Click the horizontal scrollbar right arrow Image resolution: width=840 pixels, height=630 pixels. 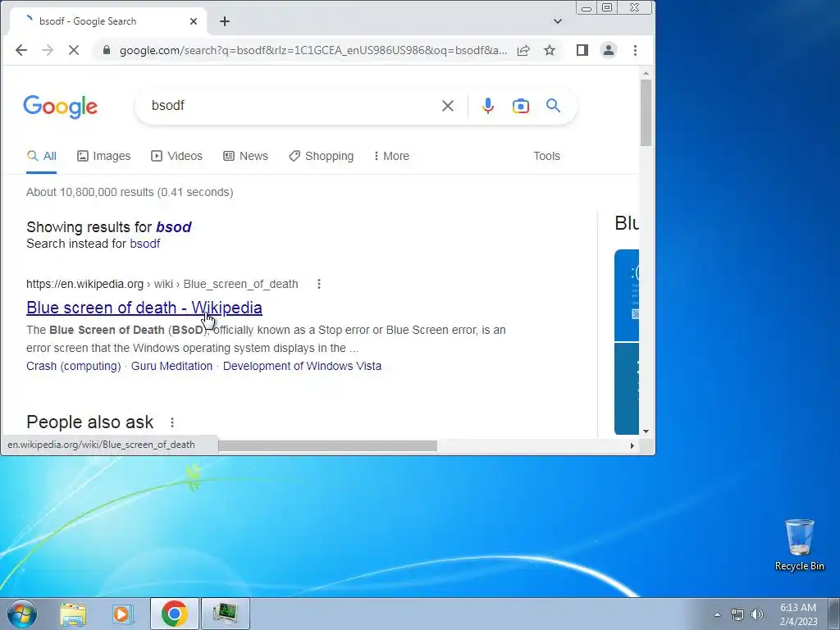click(632, 445)
